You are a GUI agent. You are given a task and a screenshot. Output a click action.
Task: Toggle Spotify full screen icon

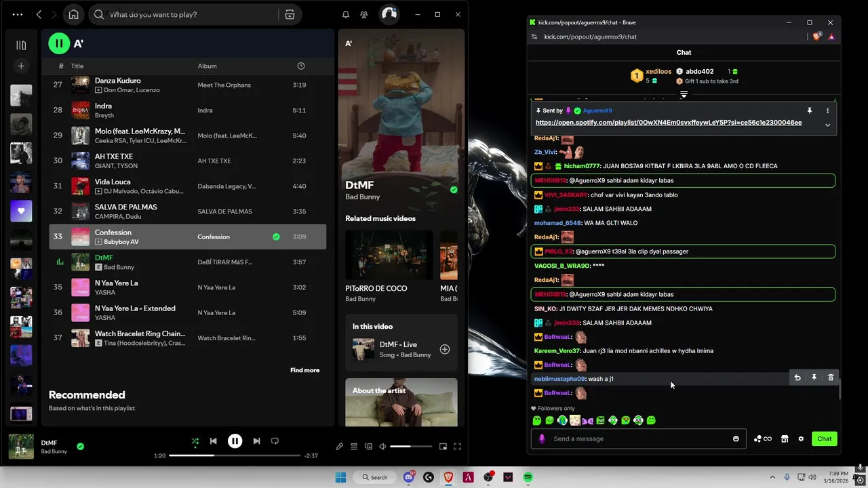tap(457, 447)
